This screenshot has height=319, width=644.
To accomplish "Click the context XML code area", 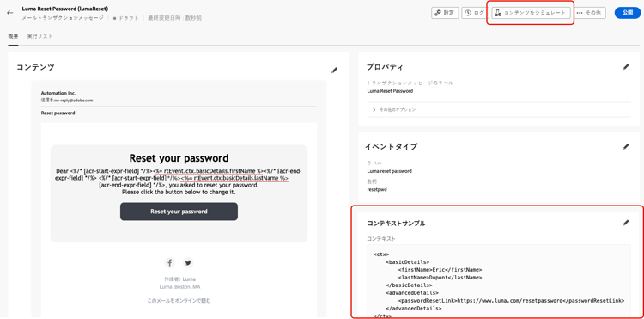I will pyautogui.click(x=499, y=281).
